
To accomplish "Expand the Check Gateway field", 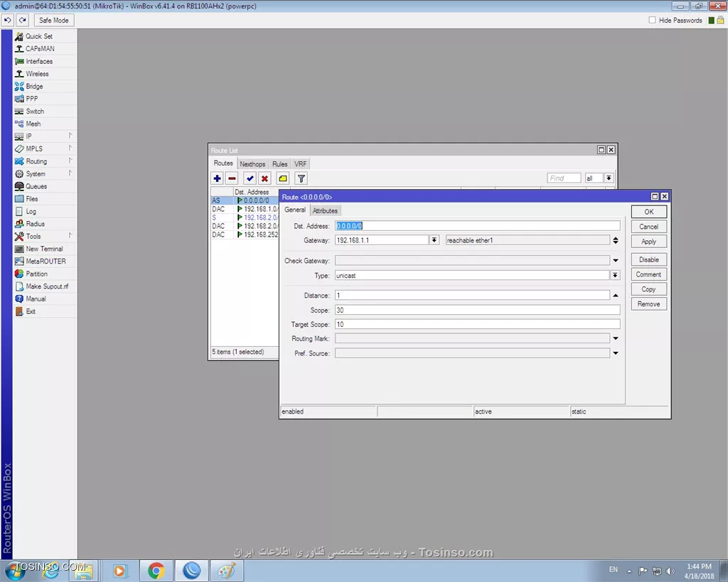I will point(616,261).
